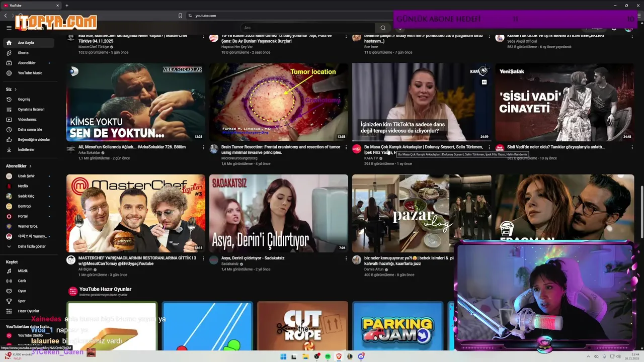Open Geçmiş history in sidebar
This screenshot has width=644, height=362.
[28, 99]
